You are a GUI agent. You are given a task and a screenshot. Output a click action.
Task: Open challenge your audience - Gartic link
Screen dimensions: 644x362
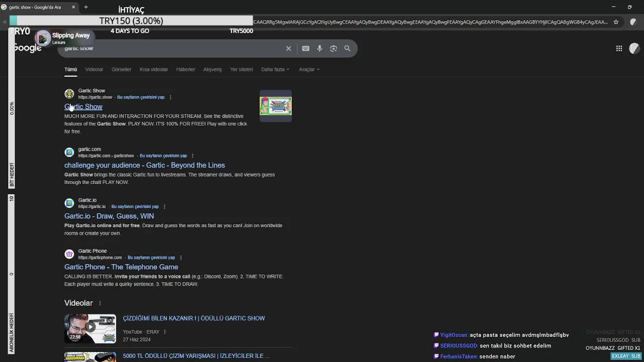pyautogui.click(x=144, y=165)
